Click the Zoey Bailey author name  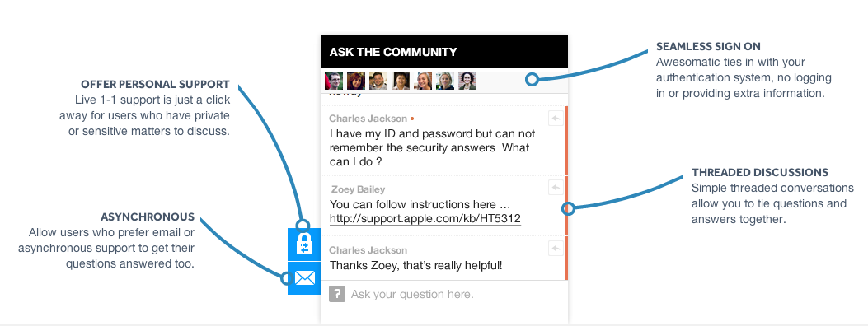358,189
